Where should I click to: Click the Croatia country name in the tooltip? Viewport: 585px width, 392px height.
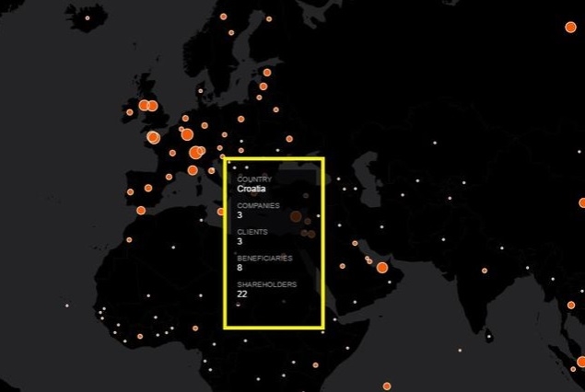click(252, 189)
